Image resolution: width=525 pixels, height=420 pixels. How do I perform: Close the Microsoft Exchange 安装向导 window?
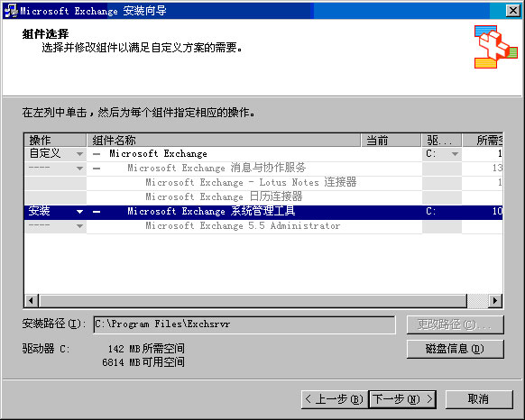point(513,11)
